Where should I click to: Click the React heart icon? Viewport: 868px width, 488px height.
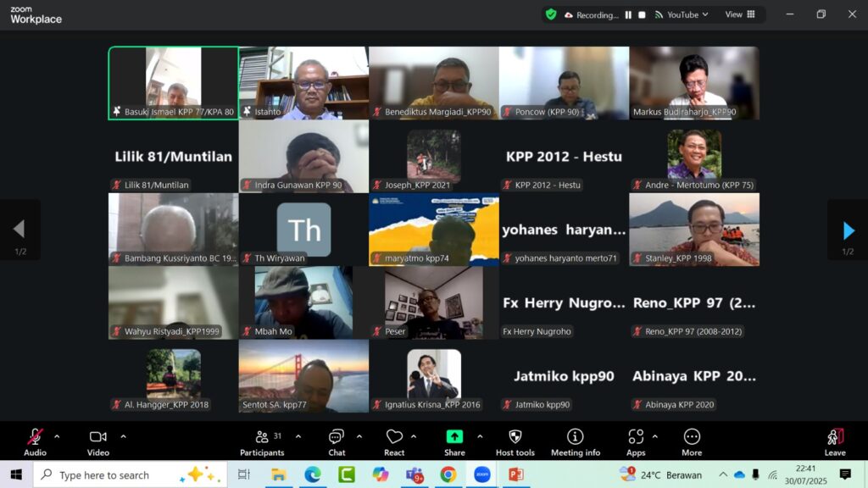click(x=394, y=441)
